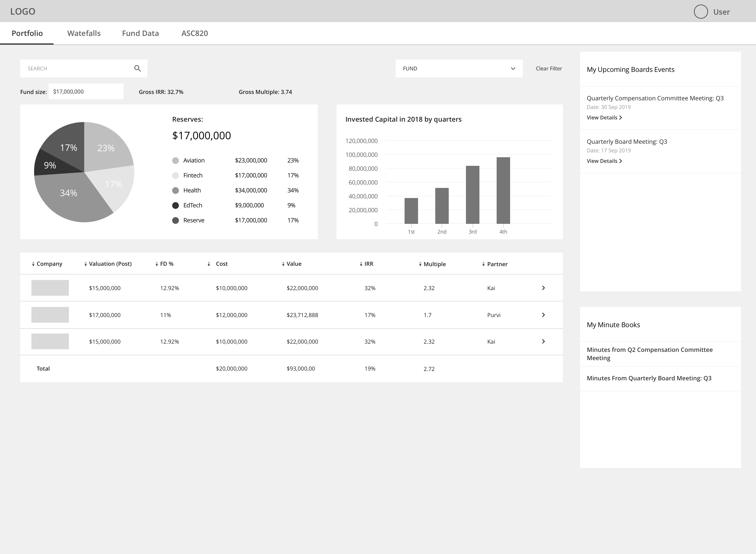The width and height of the screenshot is (756, 554).
Task: Go to the ASC820 tab
Action: tap(194, 33)
